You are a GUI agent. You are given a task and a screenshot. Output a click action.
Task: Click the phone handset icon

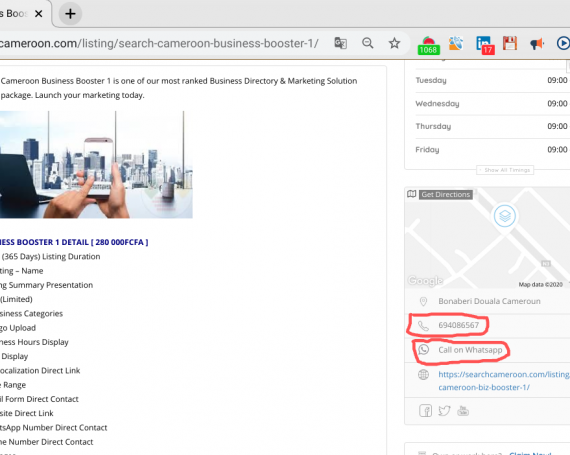coord(424,325)
